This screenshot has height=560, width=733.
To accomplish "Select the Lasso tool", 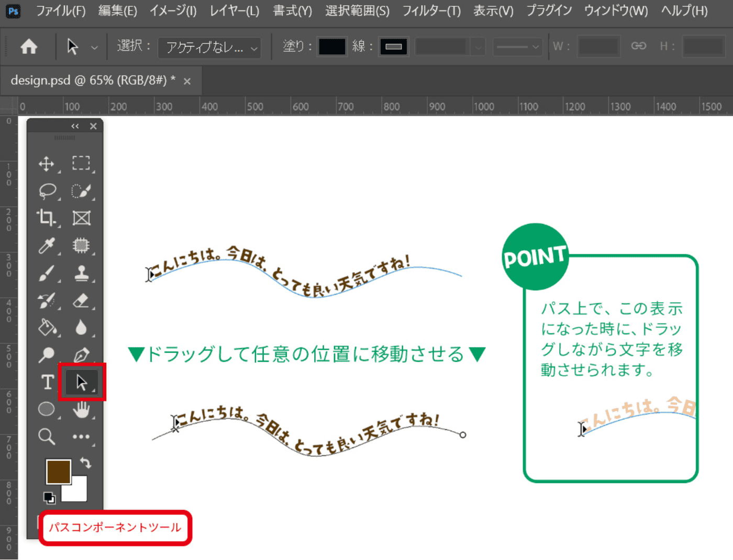I will coord(47,191).
